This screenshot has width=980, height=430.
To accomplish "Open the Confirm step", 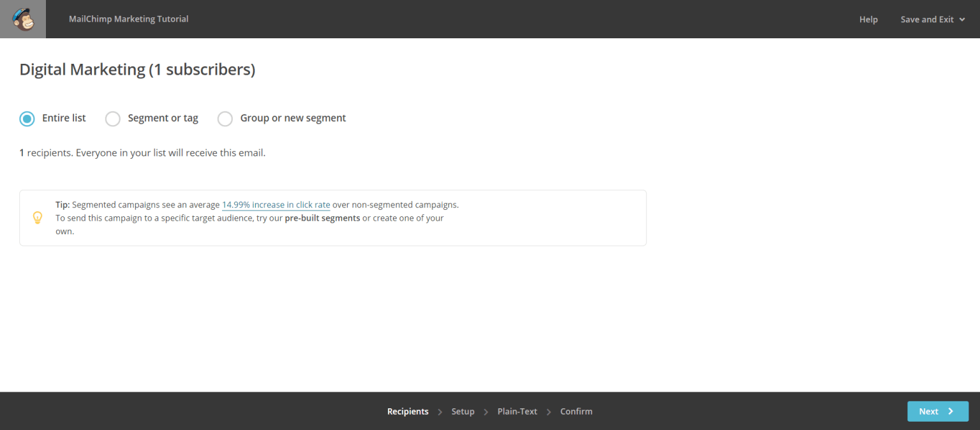I will tap(576, 411).
